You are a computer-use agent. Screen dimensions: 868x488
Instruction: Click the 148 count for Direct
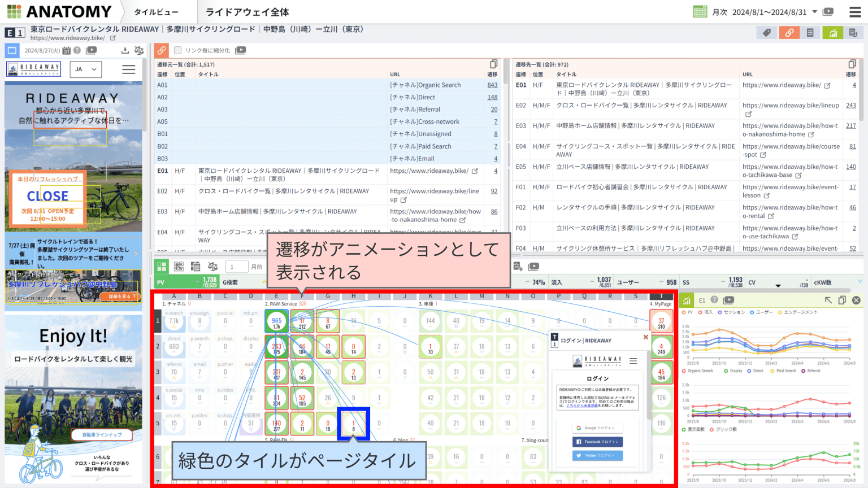pyautogui.click(x=492, y=97)
